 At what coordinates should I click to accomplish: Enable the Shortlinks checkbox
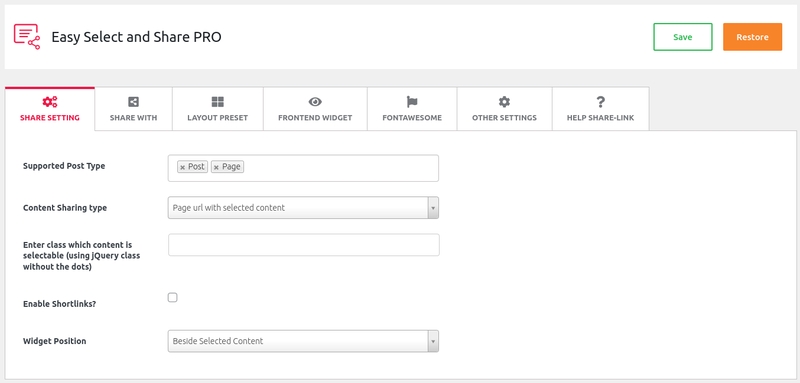coord(172,297)
